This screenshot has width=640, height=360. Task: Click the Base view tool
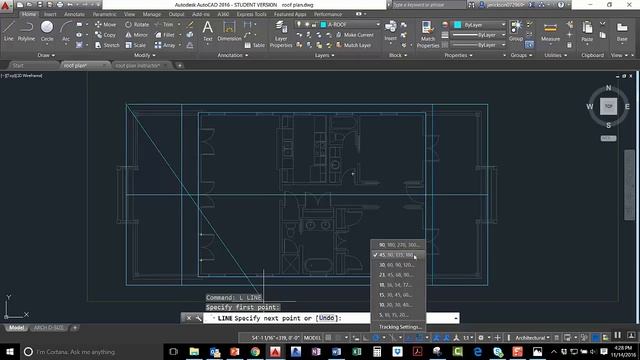[x=622, y=31]
